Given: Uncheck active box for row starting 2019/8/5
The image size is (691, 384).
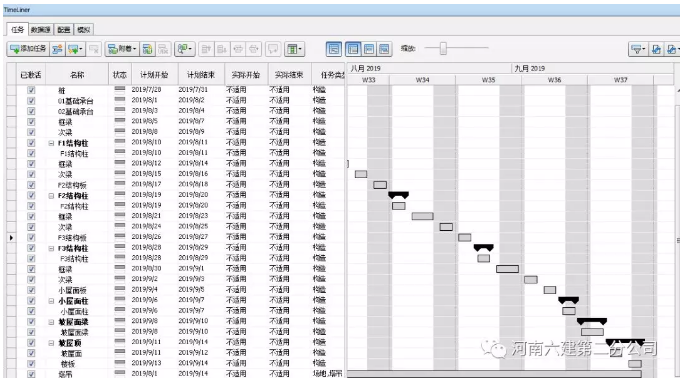Looking at the screenshot, I should pos(31,122).
